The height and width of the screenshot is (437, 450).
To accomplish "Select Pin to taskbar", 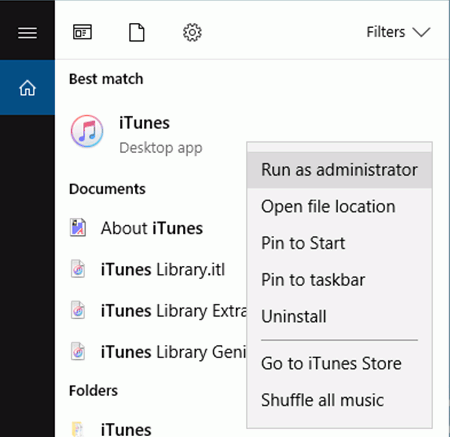I will 339,279.
